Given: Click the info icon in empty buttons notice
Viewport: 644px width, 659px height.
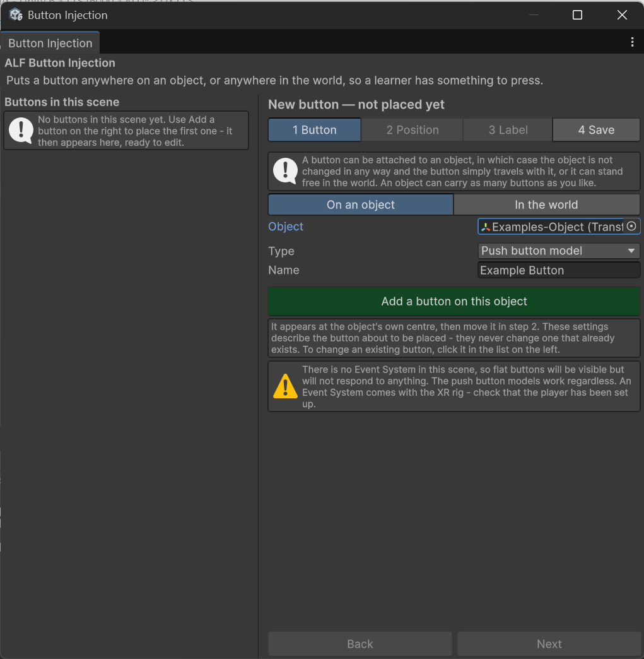Looking at the screenshot, I should click(x=21, y=130).
